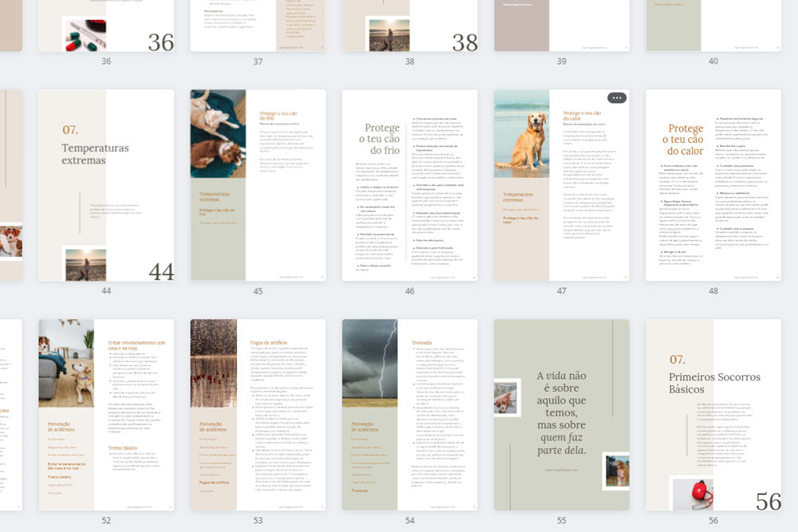Image resolution: width=798 pixels, height=532 pixels.
Task: Open the quote page 55 thumbnail
Action: (x=561, y=415)
